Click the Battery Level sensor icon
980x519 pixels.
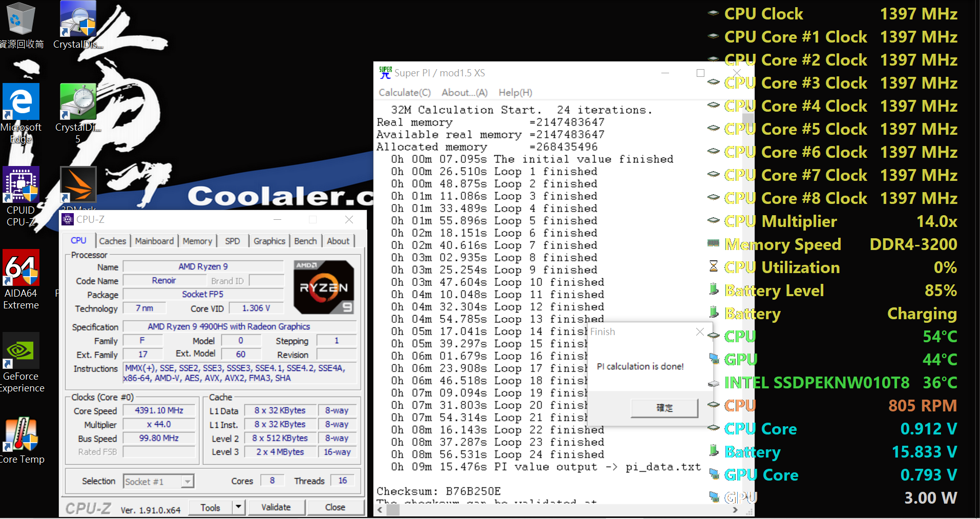click(x=714, y=289)
